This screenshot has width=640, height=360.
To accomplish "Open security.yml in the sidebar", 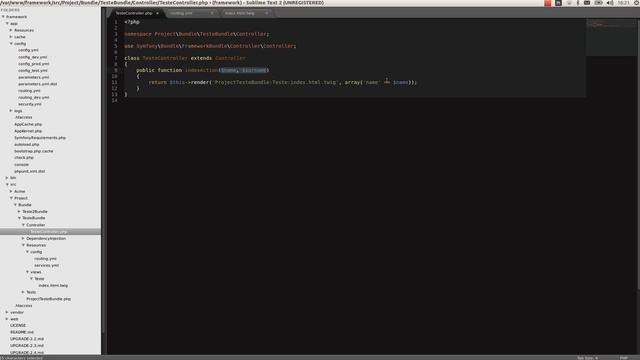I will tap(30, 104).
